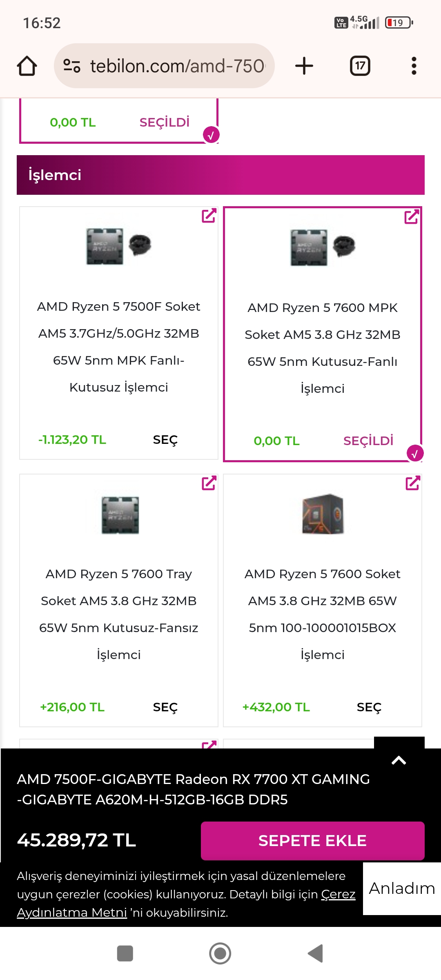
Task: Open Ryzen 5 7600 MPK external link icon
Action: coord(412,216)
